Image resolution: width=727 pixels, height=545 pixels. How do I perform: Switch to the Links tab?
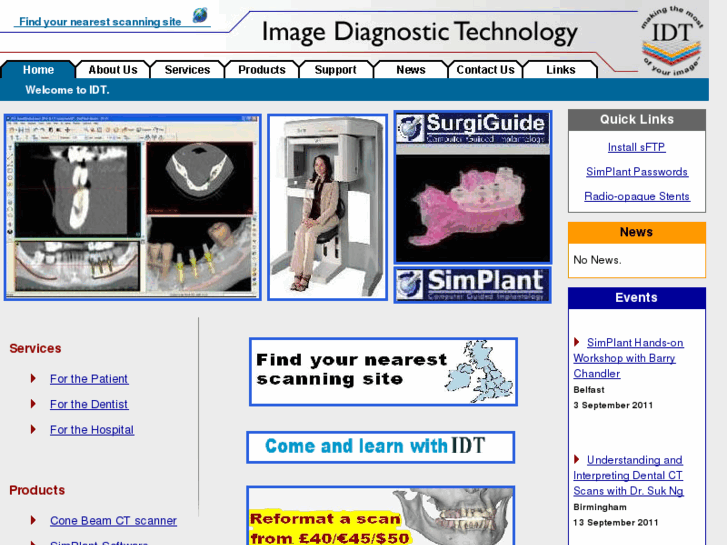point(561,70)
